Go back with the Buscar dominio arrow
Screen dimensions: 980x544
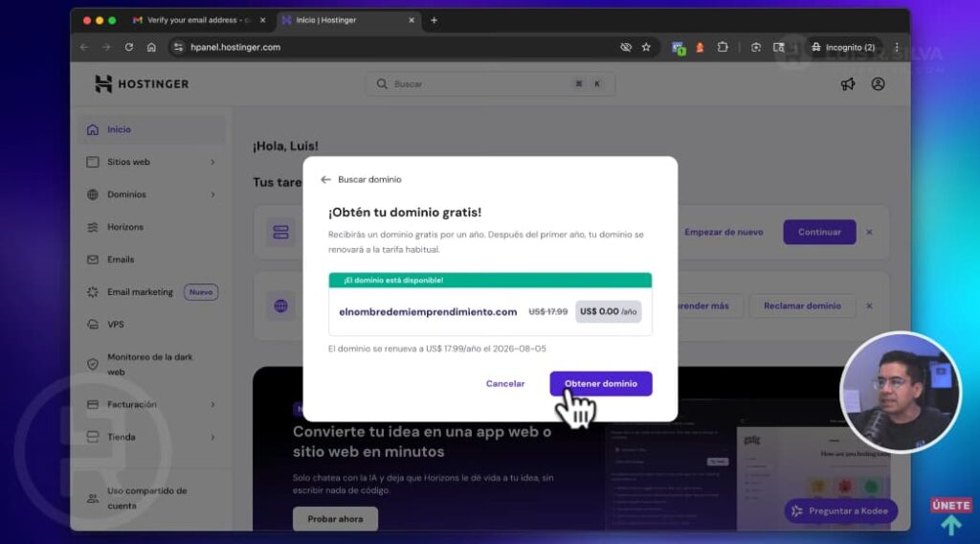click(x=325, y=179)
